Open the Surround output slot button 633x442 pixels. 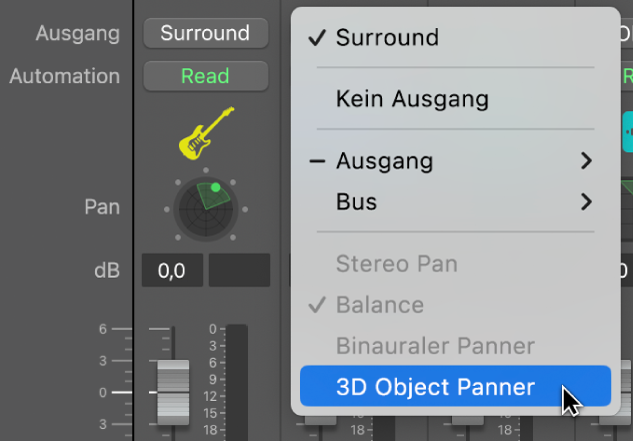[205, 33]
